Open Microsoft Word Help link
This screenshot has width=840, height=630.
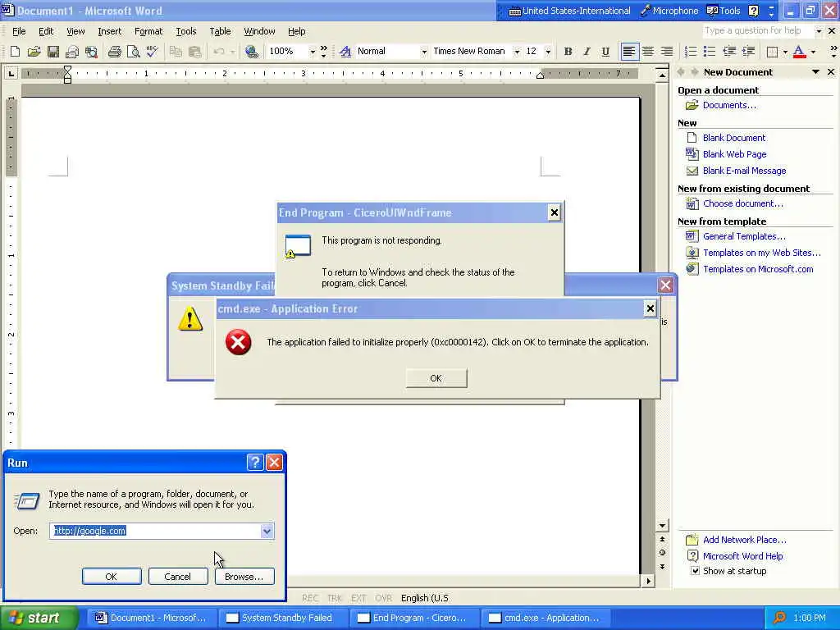tap(743, 556)
